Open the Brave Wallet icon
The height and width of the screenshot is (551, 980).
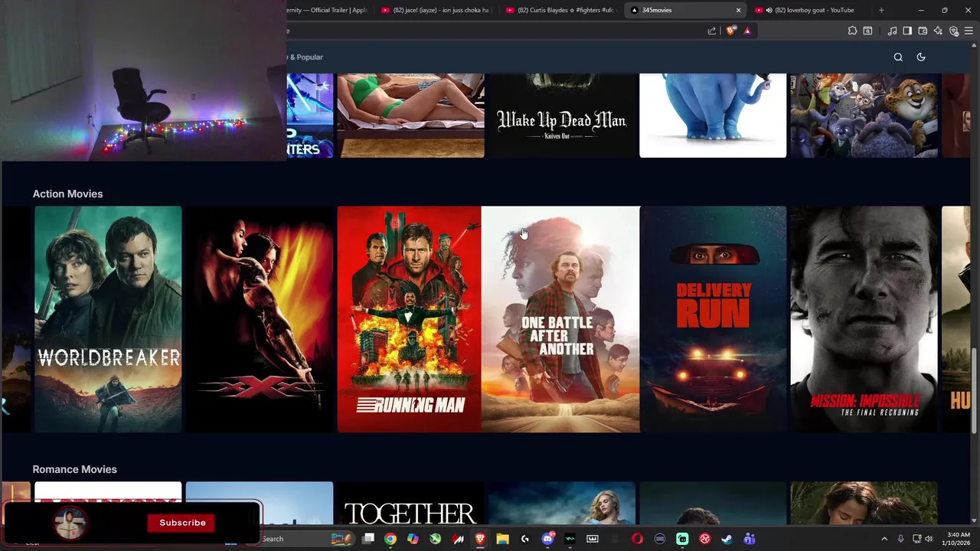click(x=923, y=31)
